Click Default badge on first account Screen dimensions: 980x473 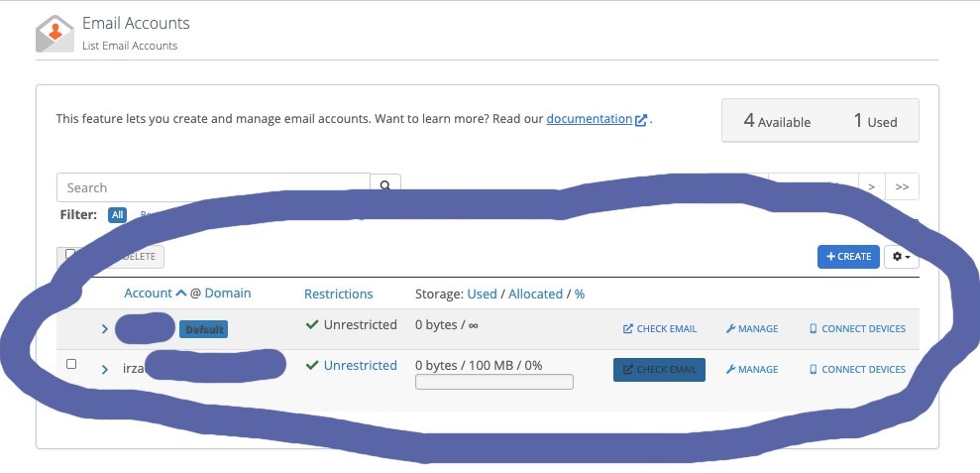pos(204,329)
